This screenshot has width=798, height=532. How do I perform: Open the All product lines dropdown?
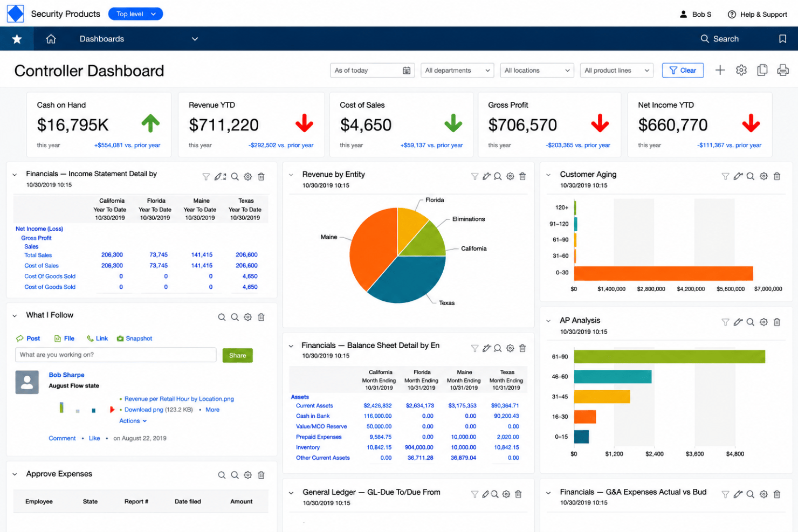pos(616,71)
